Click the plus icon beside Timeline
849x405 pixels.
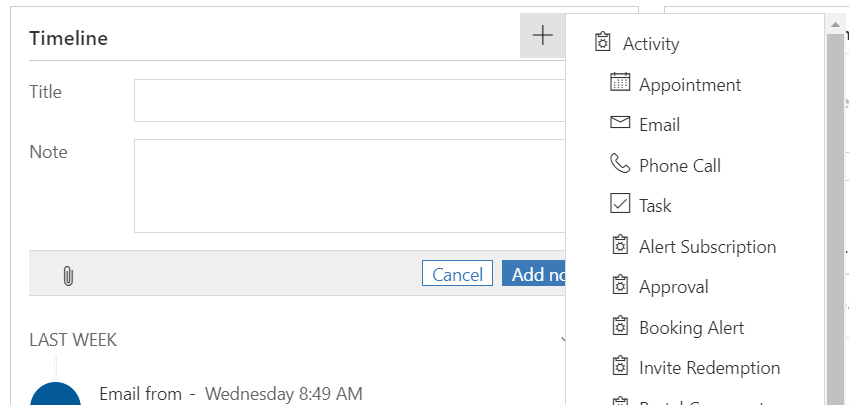[543, 36]
